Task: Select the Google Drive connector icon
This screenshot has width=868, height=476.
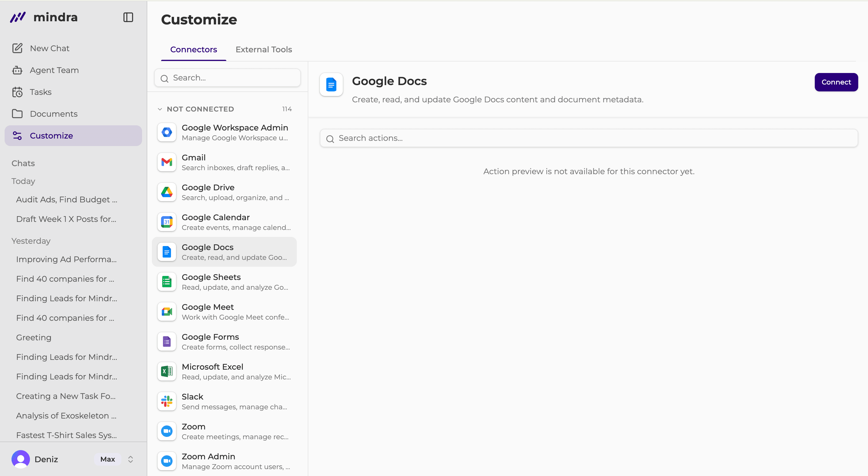Action: [167, 192]
